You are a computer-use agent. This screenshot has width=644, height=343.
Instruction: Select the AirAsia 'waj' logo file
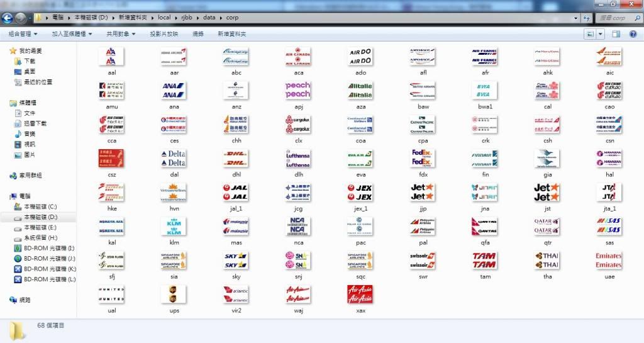tap(298, 295)
